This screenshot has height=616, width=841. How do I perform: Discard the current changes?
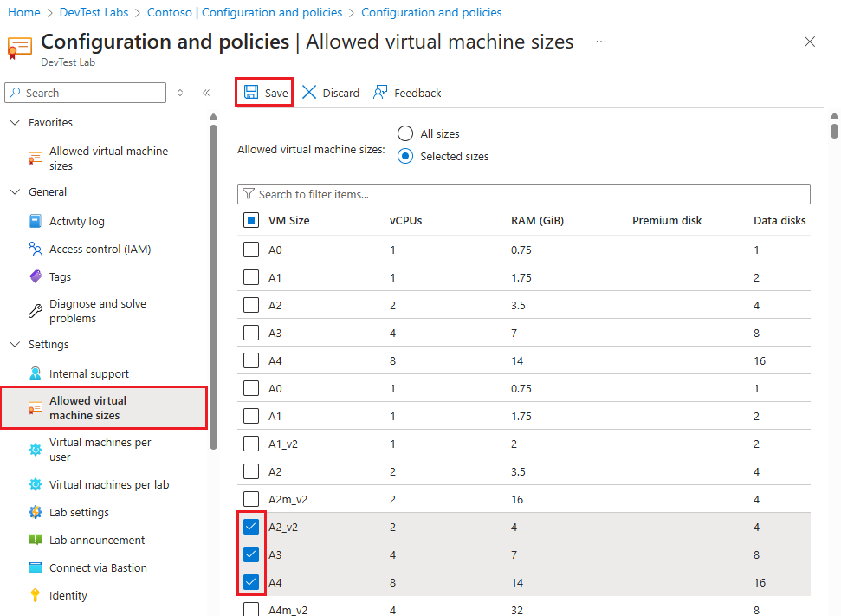(330, 92)
